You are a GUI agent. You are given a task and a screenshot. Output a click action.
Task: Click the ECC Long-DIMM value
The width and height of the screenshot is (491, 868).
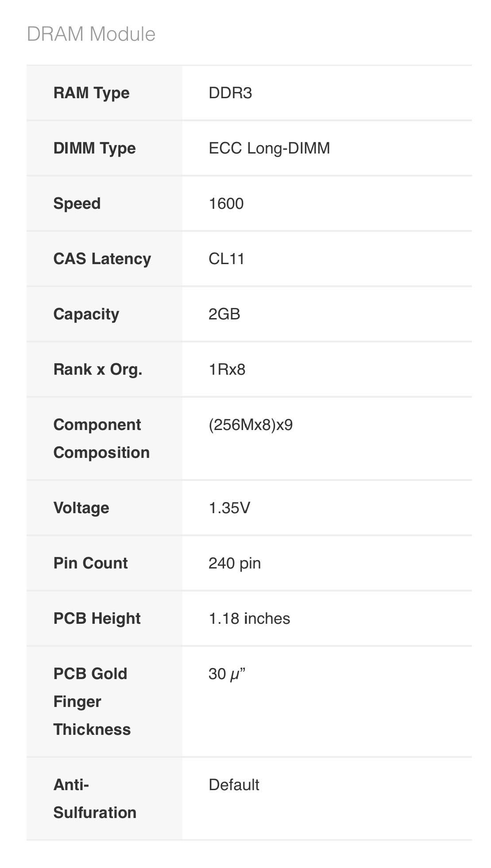(x=269, y=148)
